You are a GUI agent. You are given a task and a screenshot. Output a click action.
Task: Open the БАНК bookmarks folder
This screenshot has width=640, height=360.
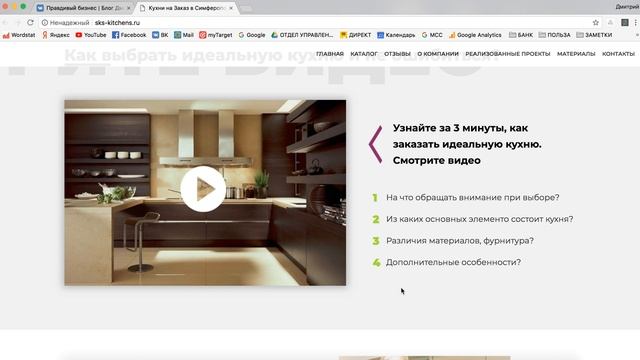[521, 35]
